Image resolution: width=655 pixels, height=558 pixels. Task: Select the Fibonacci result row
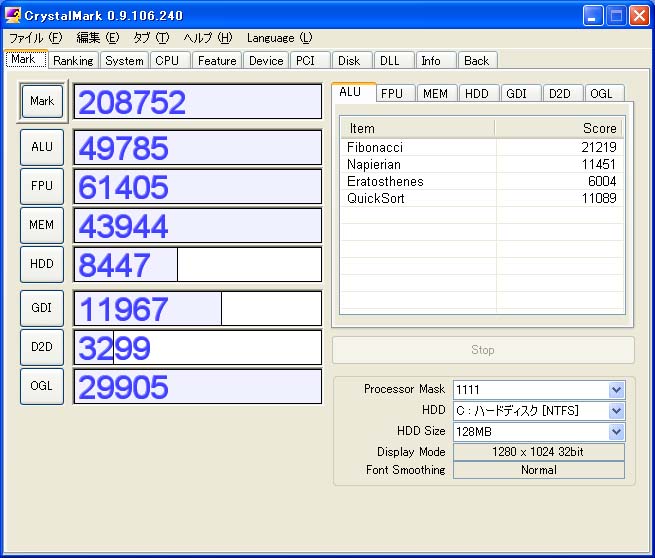tap(482, 147)
